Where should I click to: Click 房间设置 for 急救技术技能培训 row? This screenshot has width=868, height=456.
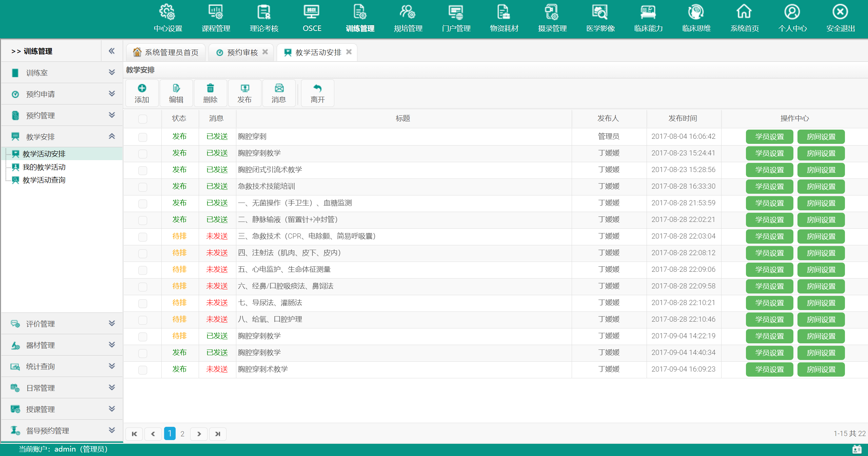pyautogui.click(x=821, y=187)
